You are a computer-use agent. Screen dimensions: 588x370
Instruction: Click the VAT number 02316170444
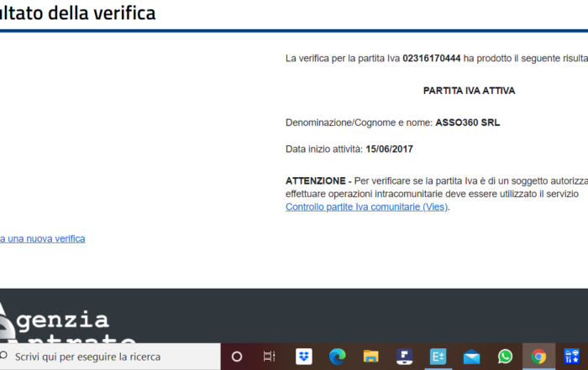(x=431, y=59)
